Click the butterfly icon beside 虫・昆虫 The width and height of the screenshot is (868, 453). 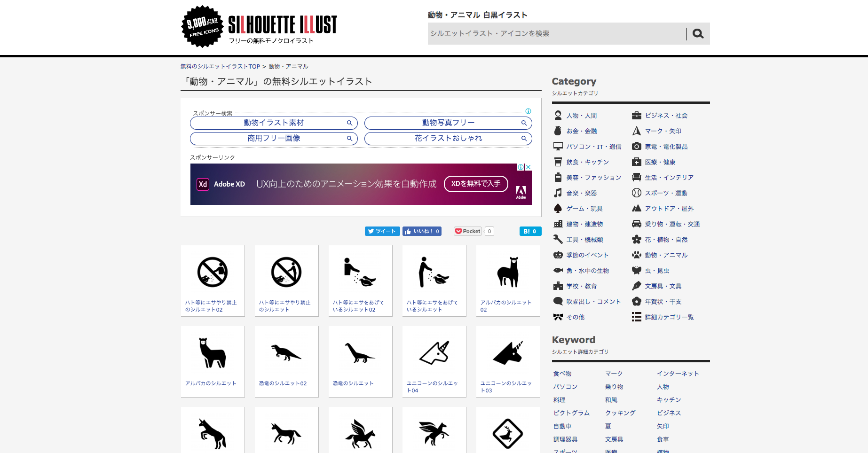(637, 270)
